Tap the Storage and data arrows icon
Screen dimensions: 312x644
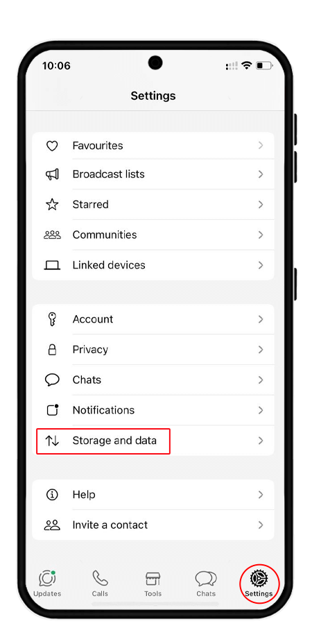[52, 441]
